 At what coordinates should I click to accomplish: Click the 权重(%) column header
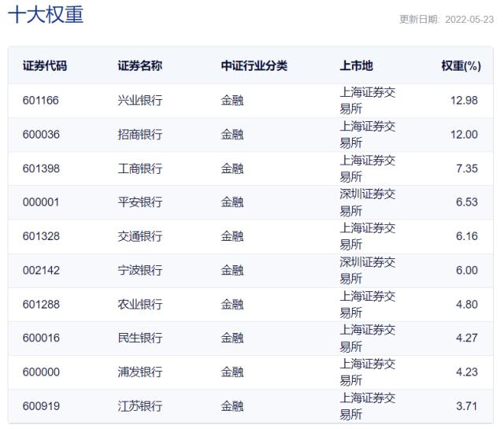coord(461,66)
